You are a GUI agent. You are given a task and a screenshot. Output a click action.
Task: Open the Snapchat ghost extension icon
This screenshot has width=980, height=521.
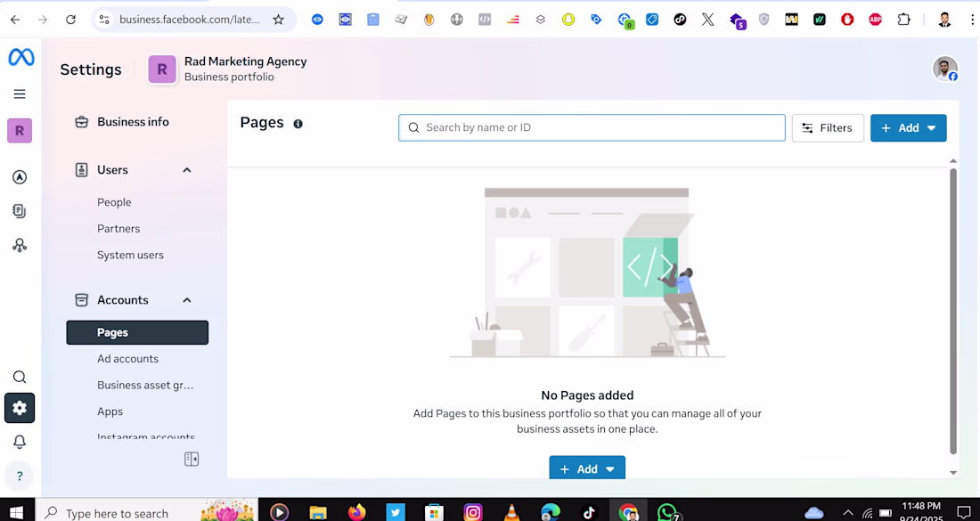[x=568, y=20]
